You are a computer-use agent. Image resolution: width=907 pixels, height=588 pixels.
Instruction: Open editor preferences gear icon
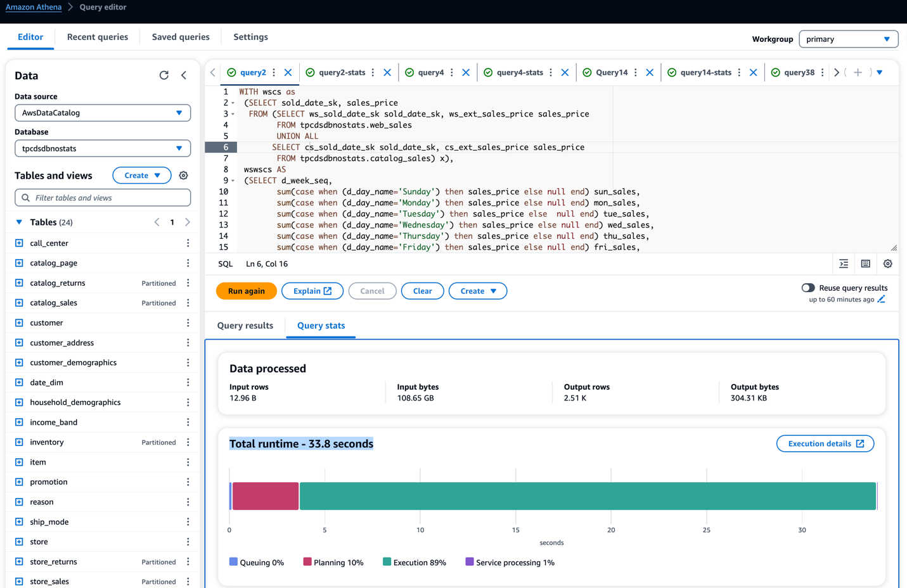(x=887, y=264)
